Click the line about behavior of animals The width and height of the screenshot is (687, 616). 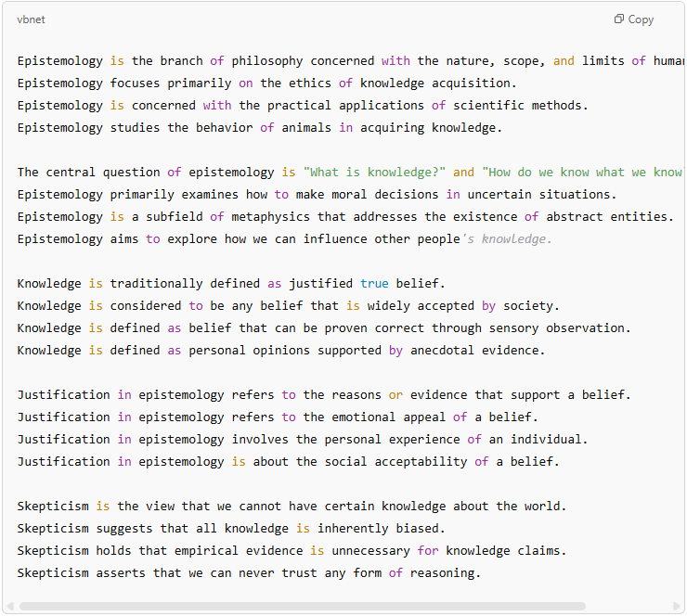click(x=260, y=128)
